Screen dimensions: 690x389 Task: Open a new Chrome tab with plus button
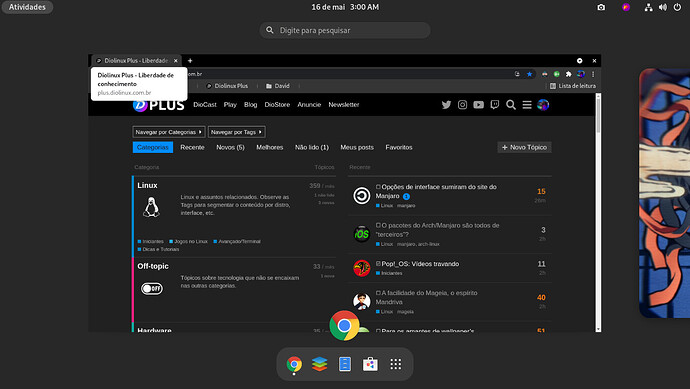coord(190,61)
